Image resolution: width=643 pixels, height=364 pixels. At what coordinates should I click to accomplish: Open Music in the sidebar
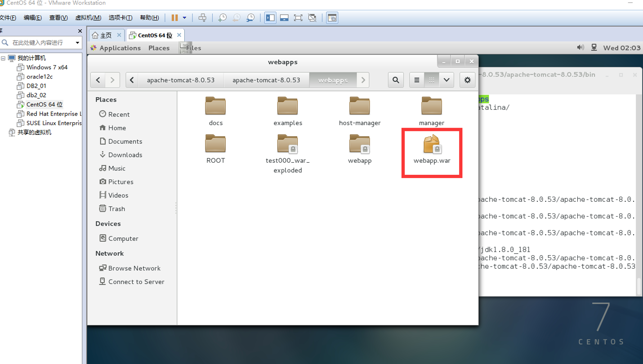point(112,168)
